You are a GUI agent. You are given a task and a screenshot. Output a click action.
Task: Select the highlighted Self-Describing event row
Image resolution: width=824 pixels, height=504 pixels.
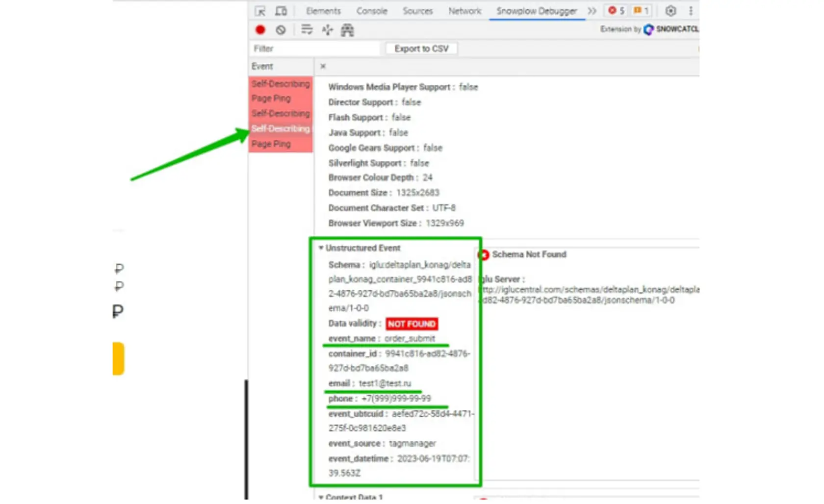coord(281,129)
